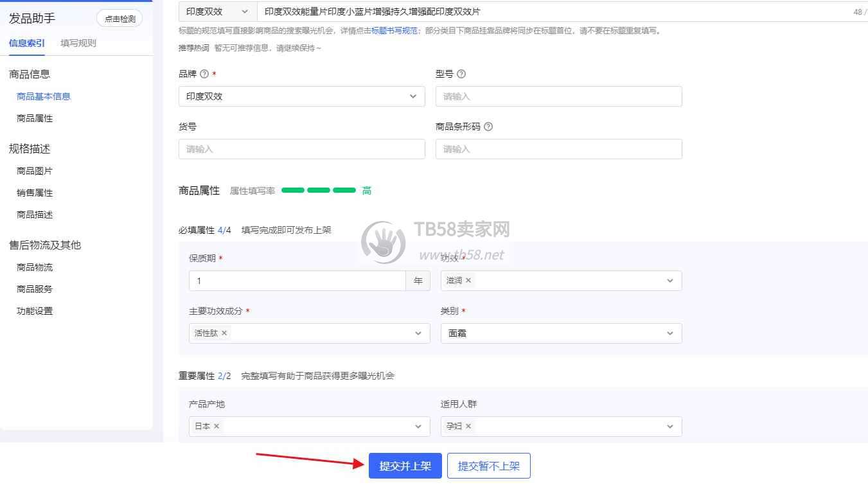Image resolution: width=868 pixels, height=485 pixels.
Task: Expand the 主要功效成分 dropdown
Action: [418, 333]
